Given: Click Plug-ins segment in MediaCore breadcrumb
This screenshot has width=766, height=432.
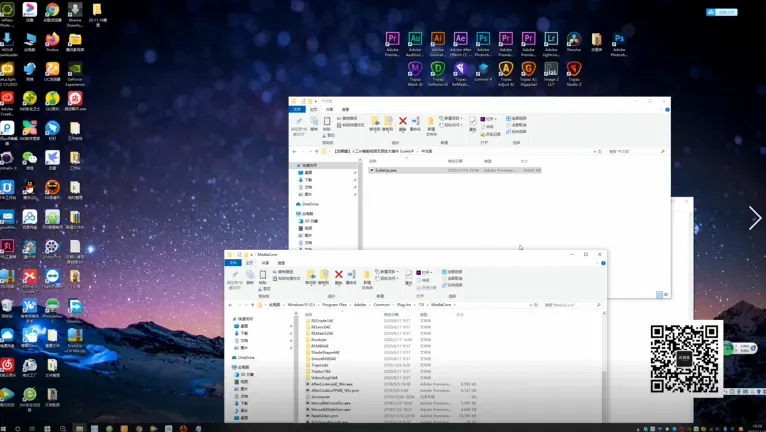Looking at the screenshot, I should tap(404, 304).
